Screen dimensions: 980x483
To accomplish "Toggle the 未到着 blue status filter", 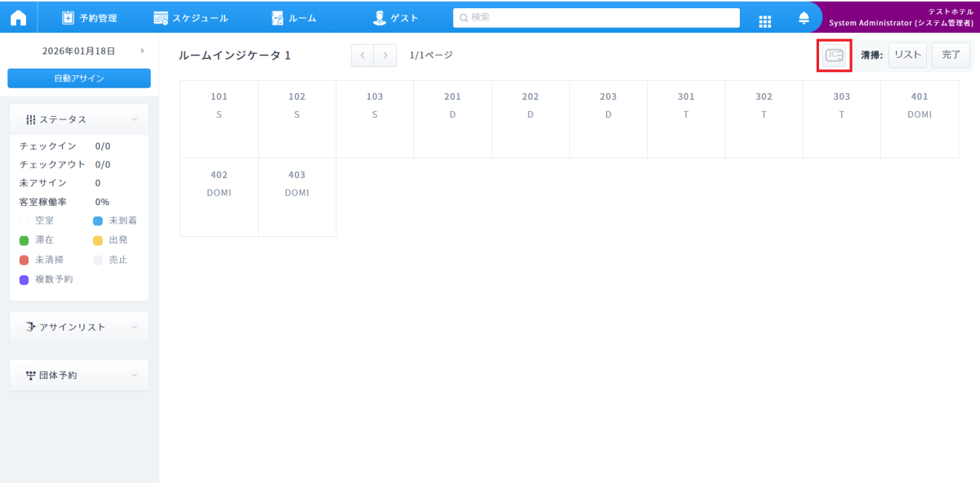I will pos(115,221).
